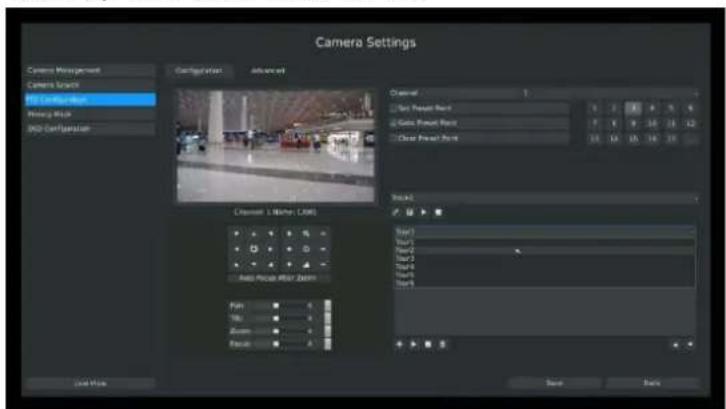Select Tour3 in the tour list
Viewport: 726px width, 409px height.
(x=544, y=259)
